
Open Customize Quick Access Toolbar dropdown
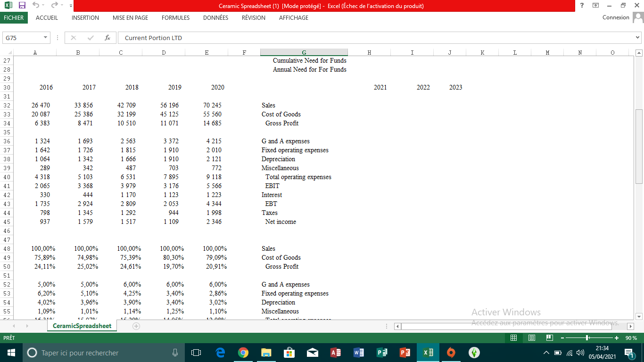(x=71, y=6)
